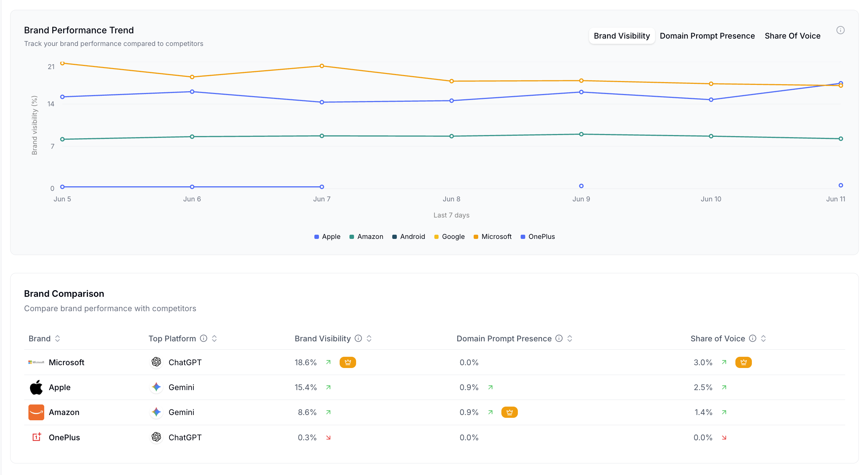868x475 pixels.
Task: Click the crown badge in Amazon's Domain Prompt Presence
Action: 509,412
